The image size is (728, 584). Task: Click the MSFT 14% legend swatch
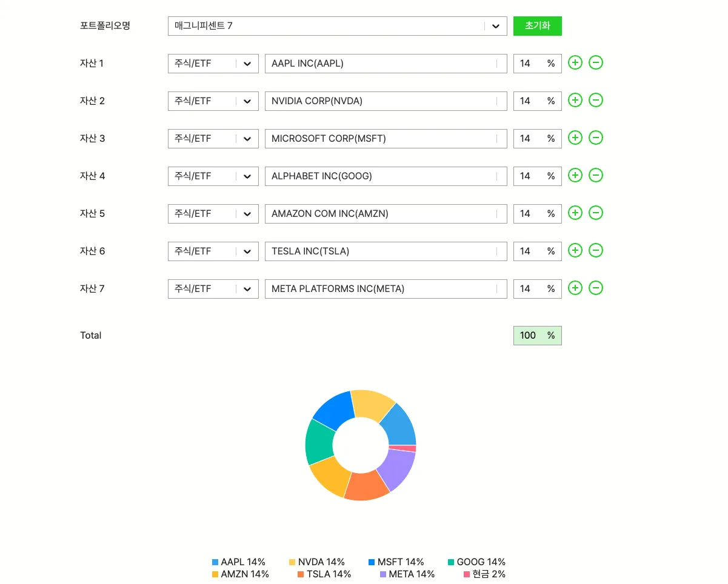tap(372, 562)
